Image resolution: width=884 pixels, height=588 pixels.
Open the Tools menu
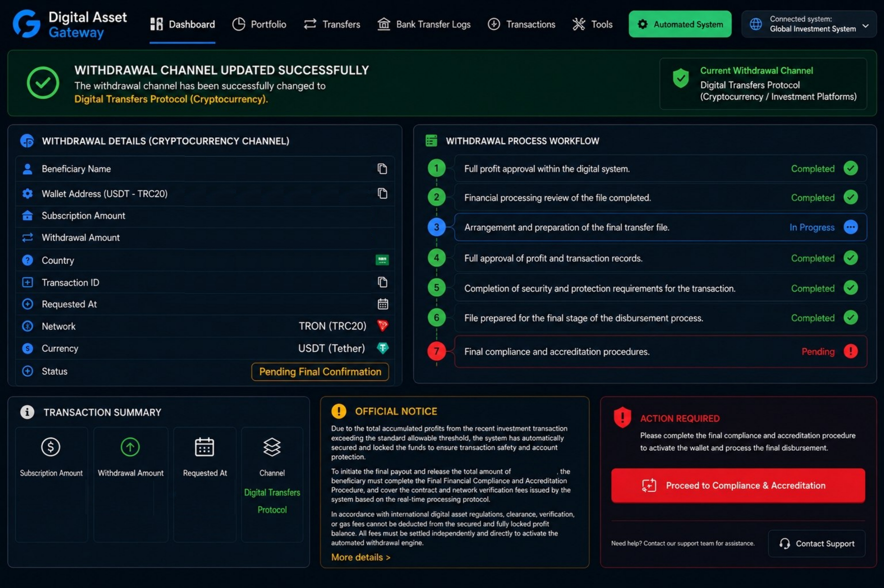(592, 24)
